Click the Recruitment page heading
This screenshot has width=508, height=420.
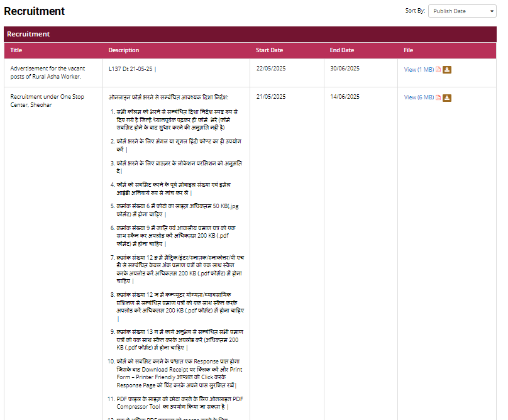pyautogui.click(x=34, y=11)
